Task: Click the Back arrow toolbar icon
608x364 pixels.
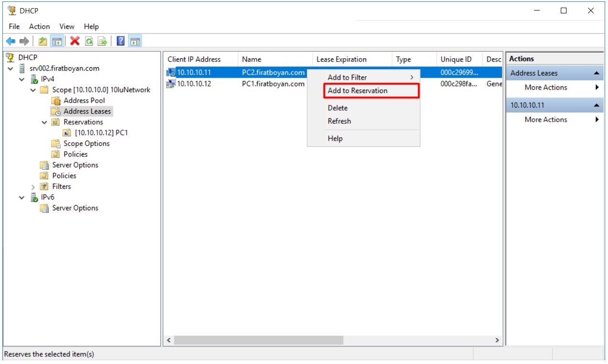Action: [x=10, y=42]
